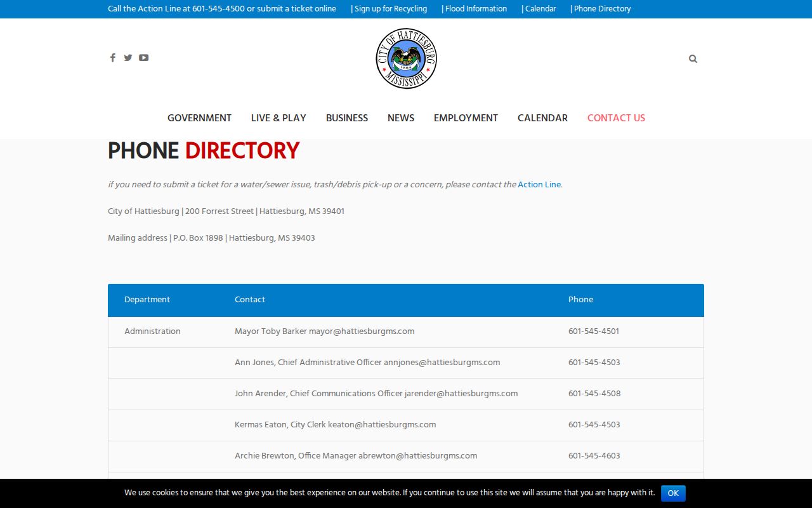Select the Contact Us menu item
The image size is (812, 508).
616,118
